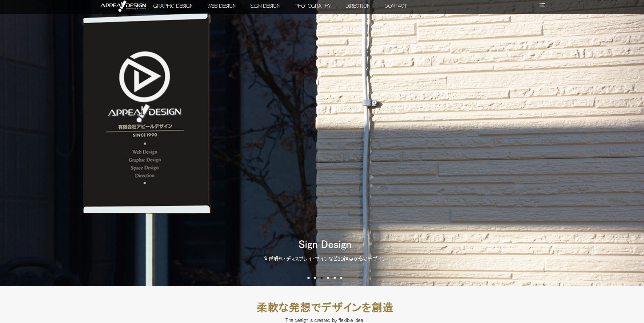
Task: Click the Japanese slide caption about 3D視点
Action: click(x=325, y=259)
